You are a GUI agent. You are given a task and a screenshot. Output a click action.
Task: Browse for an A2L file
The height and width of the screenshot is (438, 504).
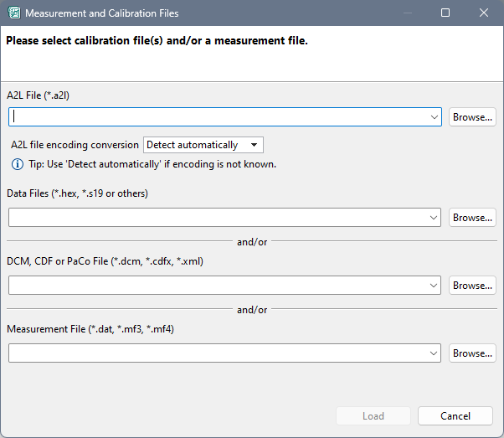(472, 117)
